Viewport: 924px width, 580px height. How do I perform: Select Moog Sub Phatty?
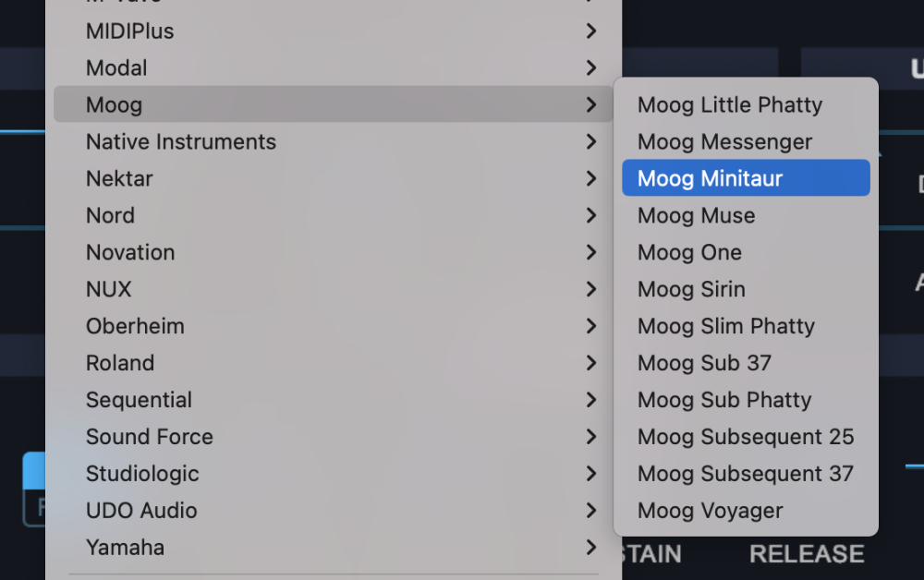[x=723, y=400]
